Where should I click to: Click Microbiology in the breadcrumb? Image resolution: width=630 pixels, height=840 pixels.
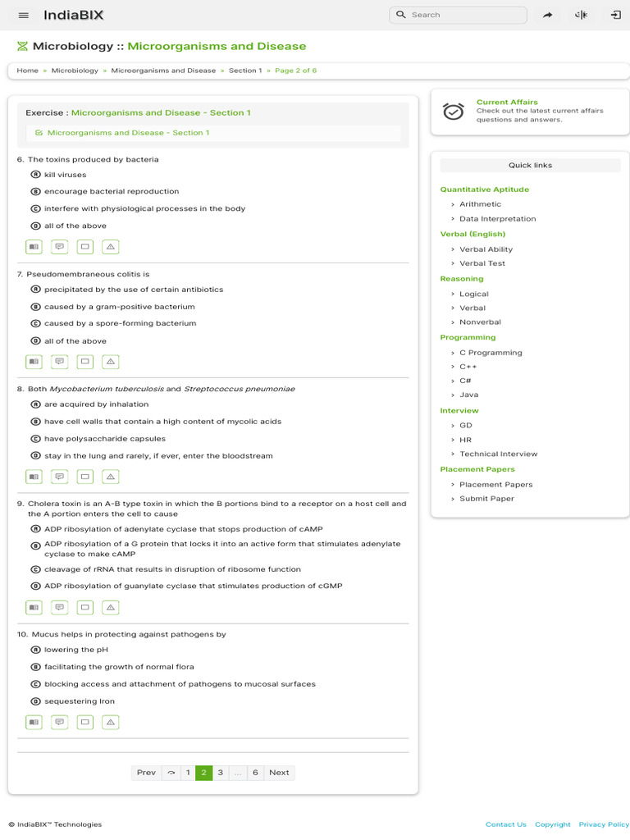click(x=75, y=71)
